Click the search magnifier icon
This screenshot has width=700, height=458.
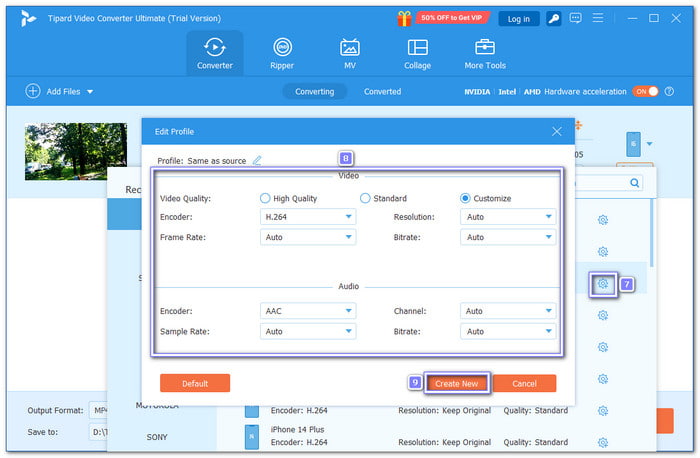pyautogui.click(x=634, y=183)
